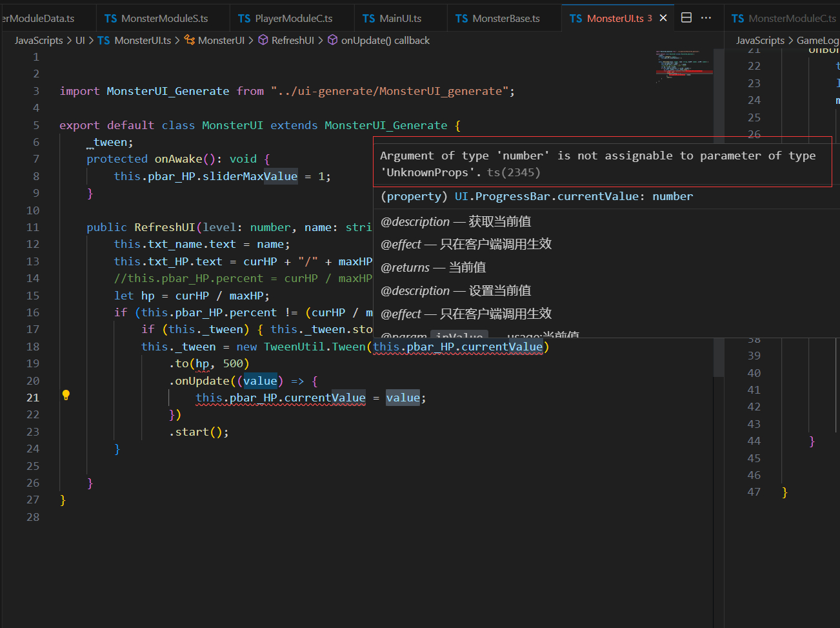This screenshot has height=628, width=840.
Task: Click the method icon beside RefreshUI breadcrumb
Action: [263, 40]
